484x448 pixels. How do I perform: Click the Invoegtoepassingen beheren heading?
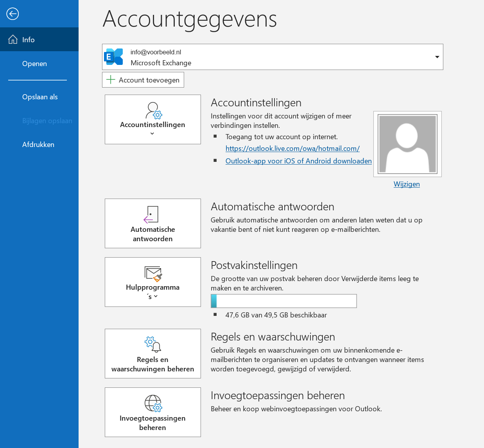coord(278,395)
